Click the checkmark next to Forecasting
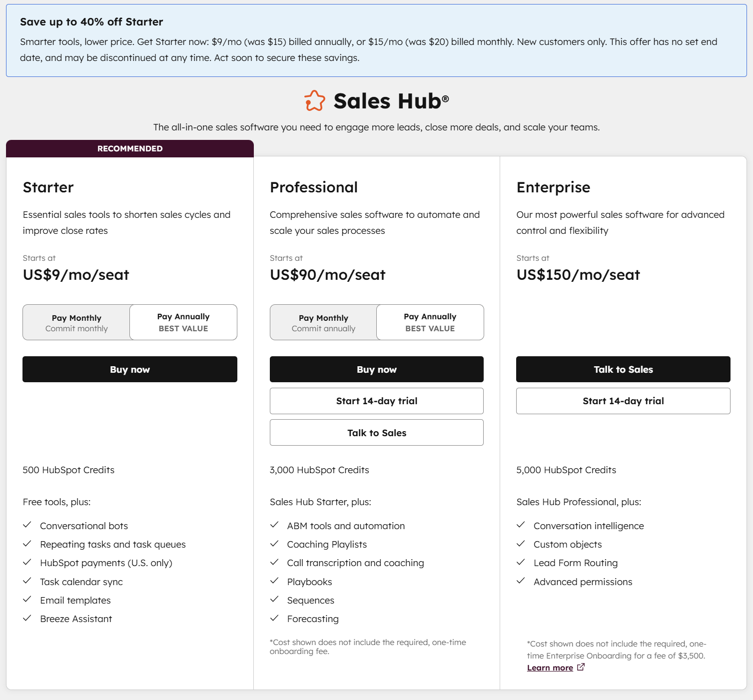Screen dimensions: 753x700 click(x=274, y=618)
